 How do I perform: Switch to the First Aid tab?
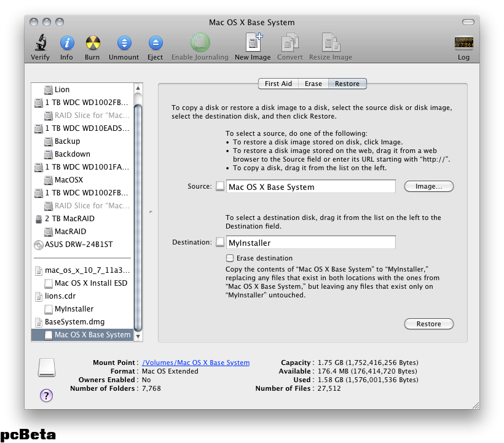tap(278, 84)
